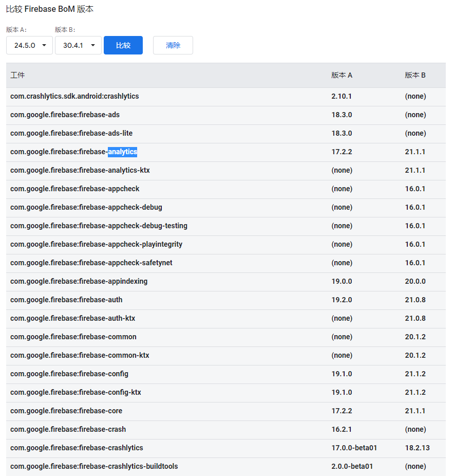Click the firebase-appindexing artifact name
The width and height of the screenshot is (453, 476).
tap(79, 281)
